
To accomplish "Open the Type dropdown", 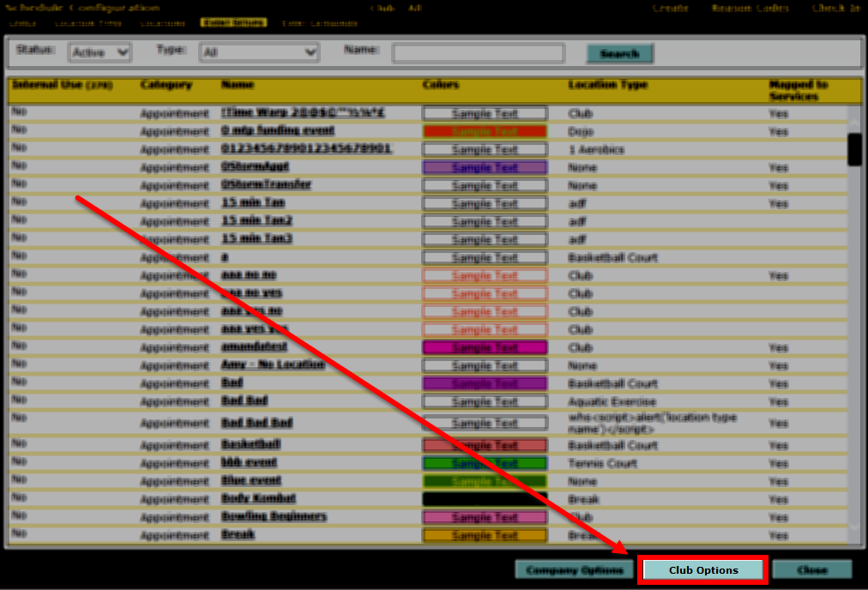I will [x=259, y=52].
